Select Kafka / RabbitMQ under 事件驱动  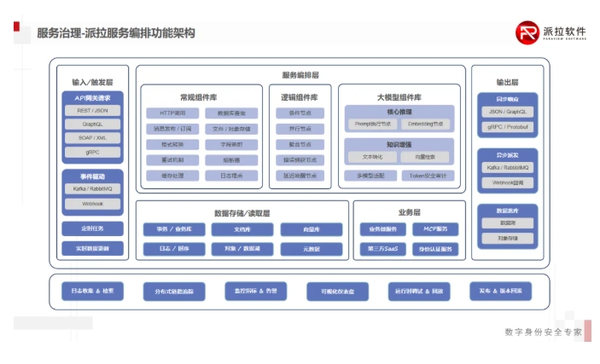[92, 189]
